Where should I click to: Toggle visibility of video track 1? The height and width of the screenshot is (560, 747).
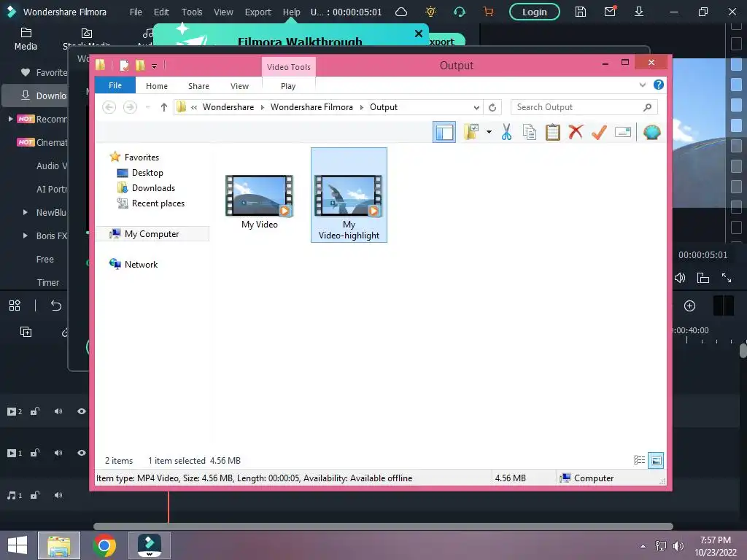point(82,453)
